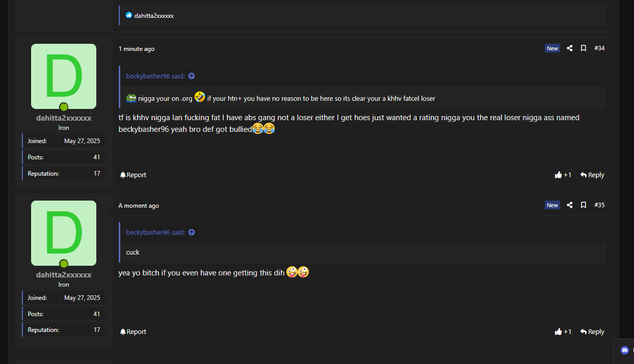Open post #34 permalink number
The image size is (634, 364).
point(599,48)
